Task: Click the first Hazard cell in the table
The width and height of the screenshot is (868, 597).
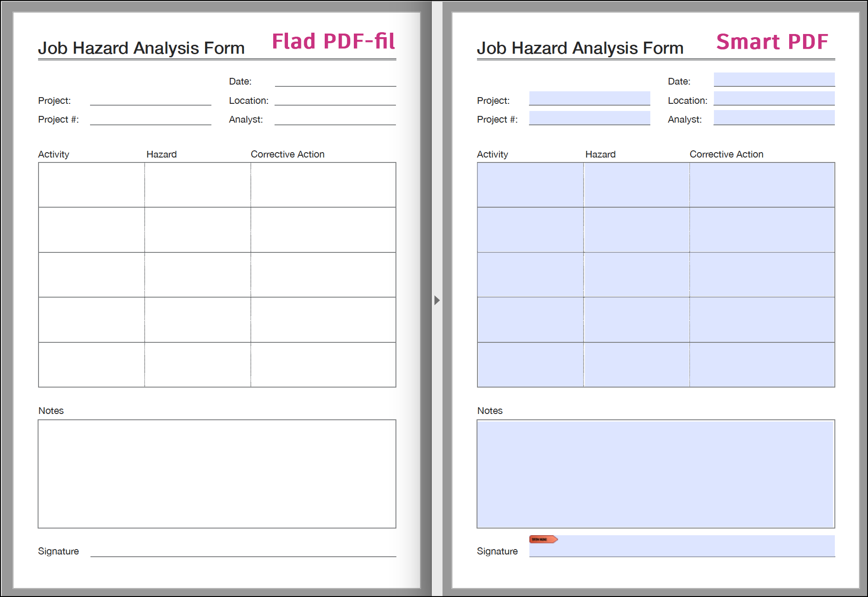Action: (636, 184)
